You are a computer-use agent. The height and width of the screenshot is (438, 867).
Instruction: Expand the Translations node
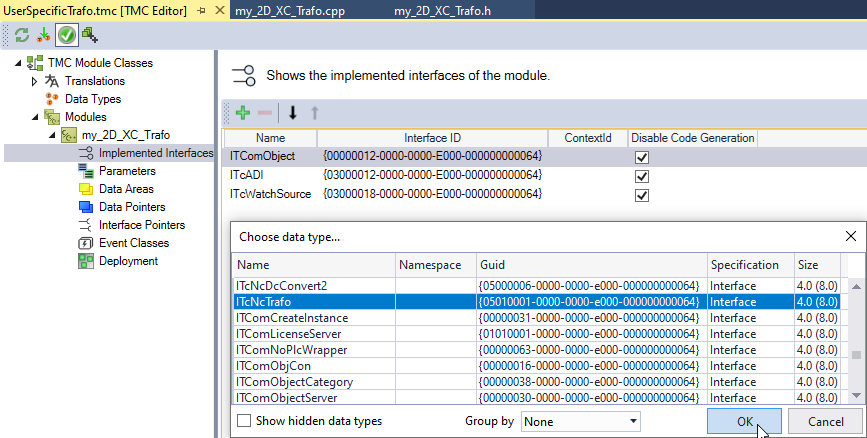tap(34, 81)
